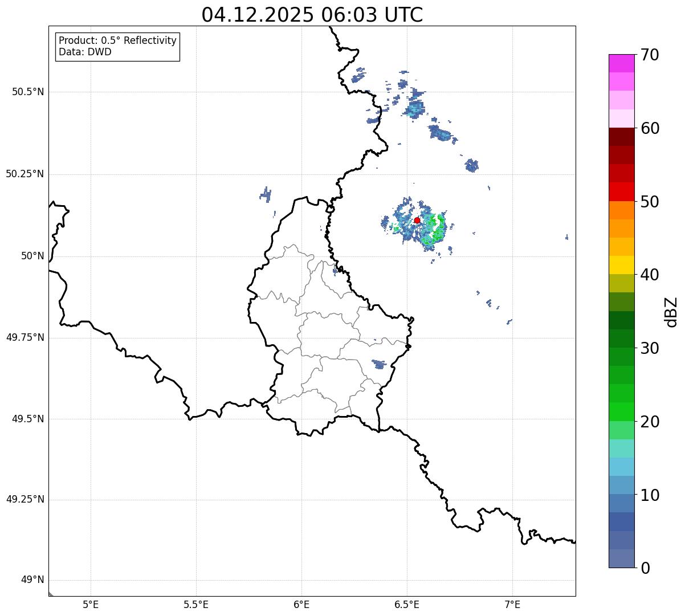Click the 7°E longitude tick label
Screen dimensions: 685x616
pos(512,605)
